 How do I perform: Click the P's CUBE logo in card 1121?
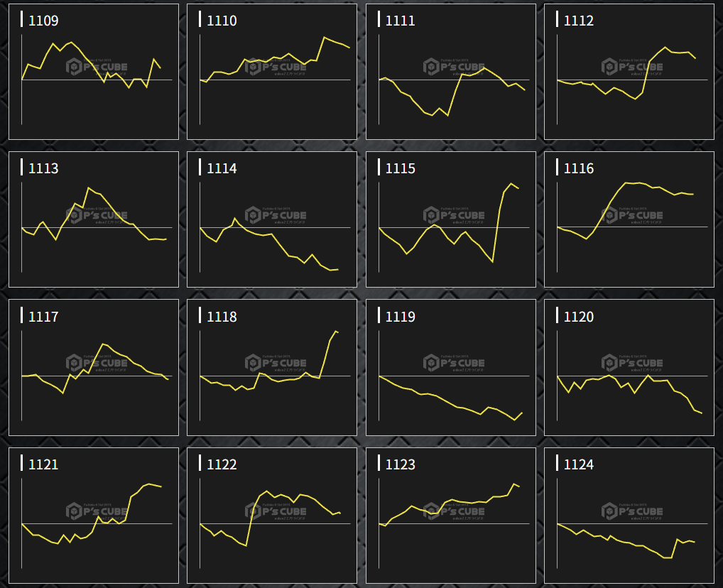click(97, 511)
